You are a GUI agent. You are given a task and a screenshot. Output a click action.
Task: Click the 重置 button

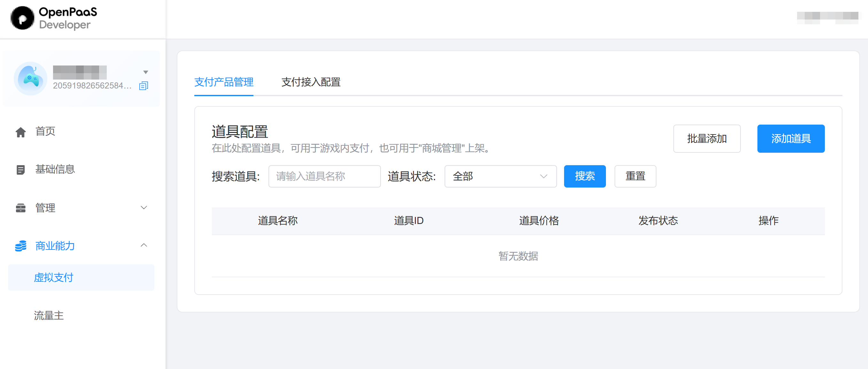pyautogui.click(x=635, y=176)
